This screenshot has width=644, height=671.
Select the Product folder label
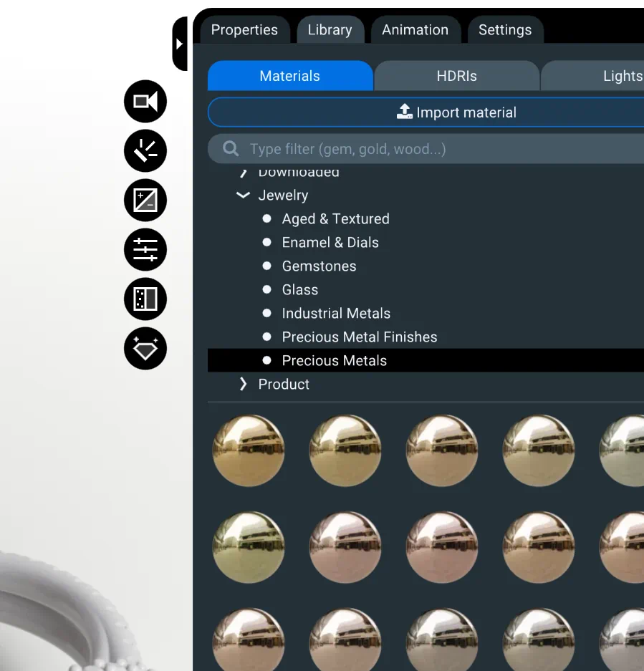coord(284,385)
